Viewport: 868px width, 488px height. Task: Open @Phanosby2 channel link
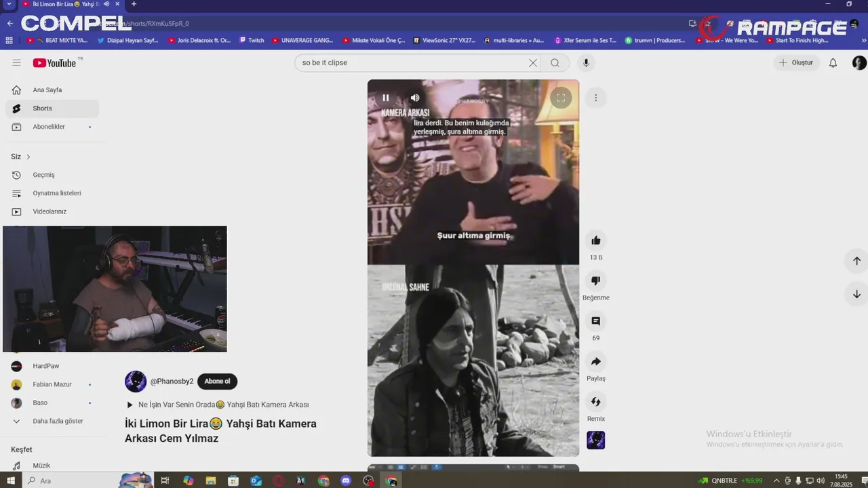[172, 381]
